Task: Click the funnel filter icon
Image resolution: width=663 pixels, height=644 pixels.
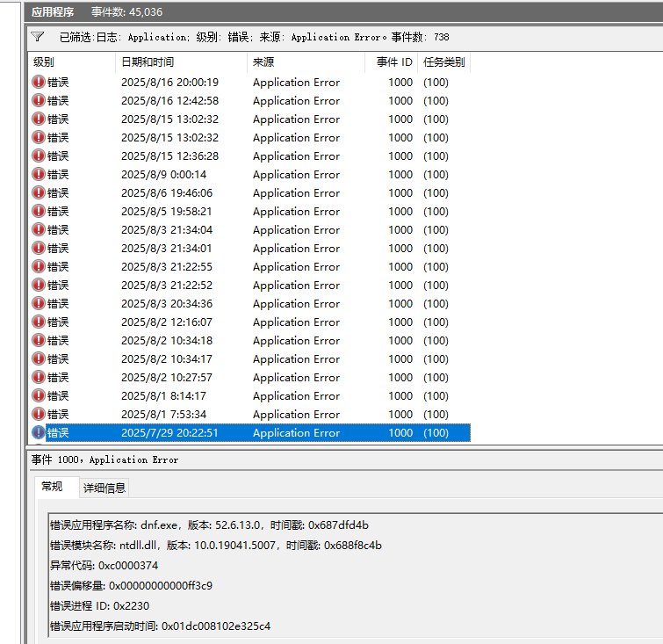Action: 38,37
